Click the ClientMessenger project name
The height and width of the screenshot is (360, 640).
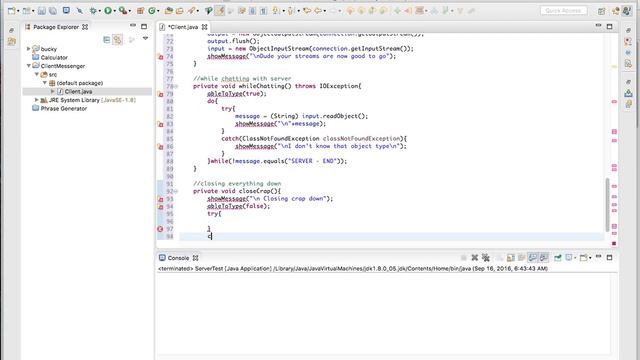click(63, 66)
